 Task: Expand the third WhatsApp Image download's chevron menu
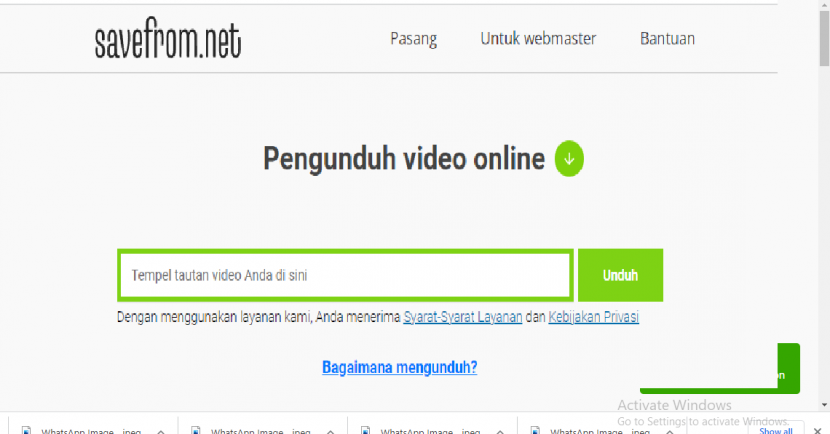click(x=500, y=431)
